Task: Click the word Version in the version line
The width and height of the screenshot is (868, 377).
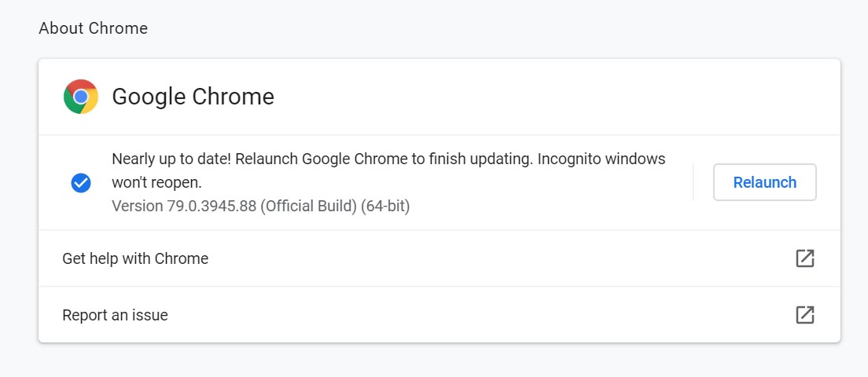Action: coord(138,207)
